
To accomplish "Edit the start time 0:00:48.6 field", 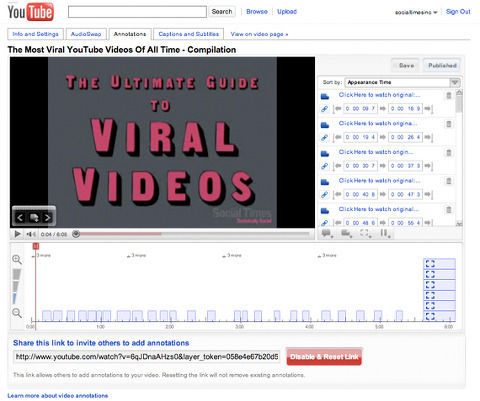I will click(x=360, y=223).
